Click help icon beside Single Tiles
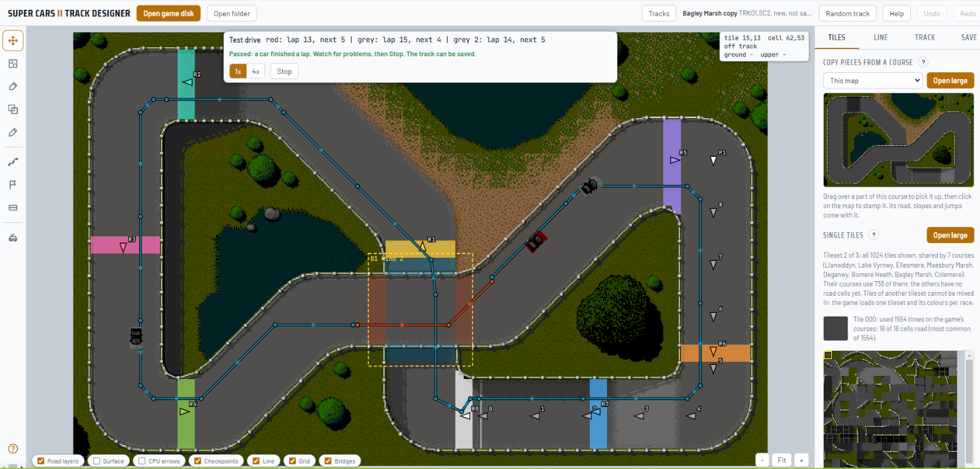The width and height of the screenshot is (980, 469). (874, 235)
